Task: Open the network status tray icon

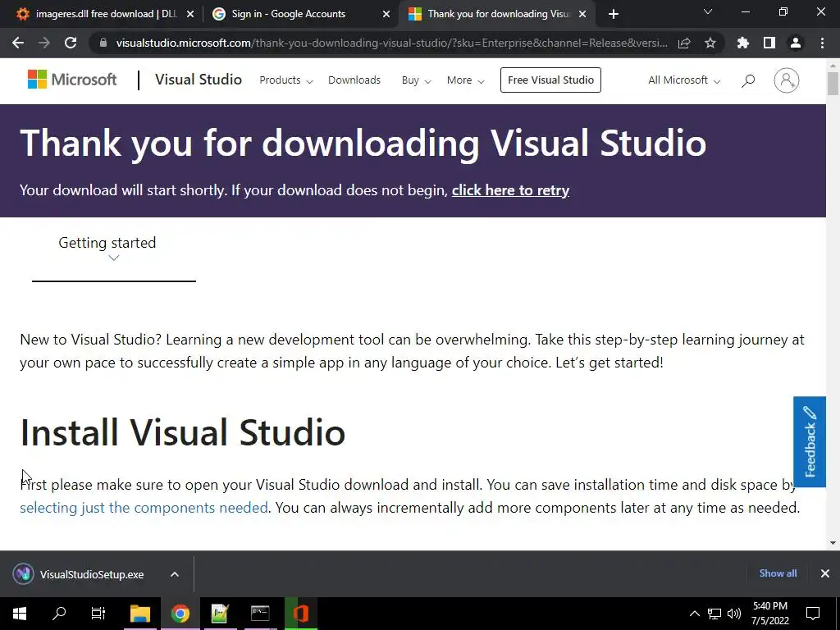Action: coord(714,614)
